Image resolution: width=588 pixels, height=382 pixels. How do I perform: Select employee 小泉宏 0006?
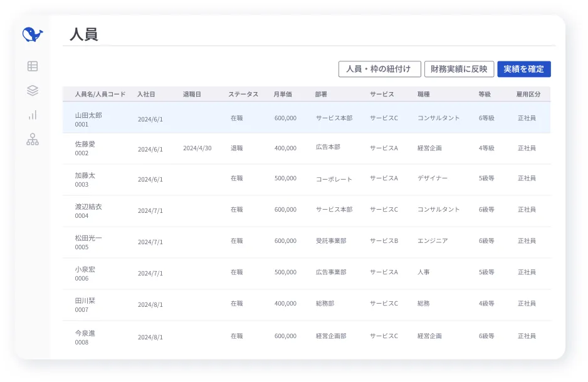[x=85, y=274]
